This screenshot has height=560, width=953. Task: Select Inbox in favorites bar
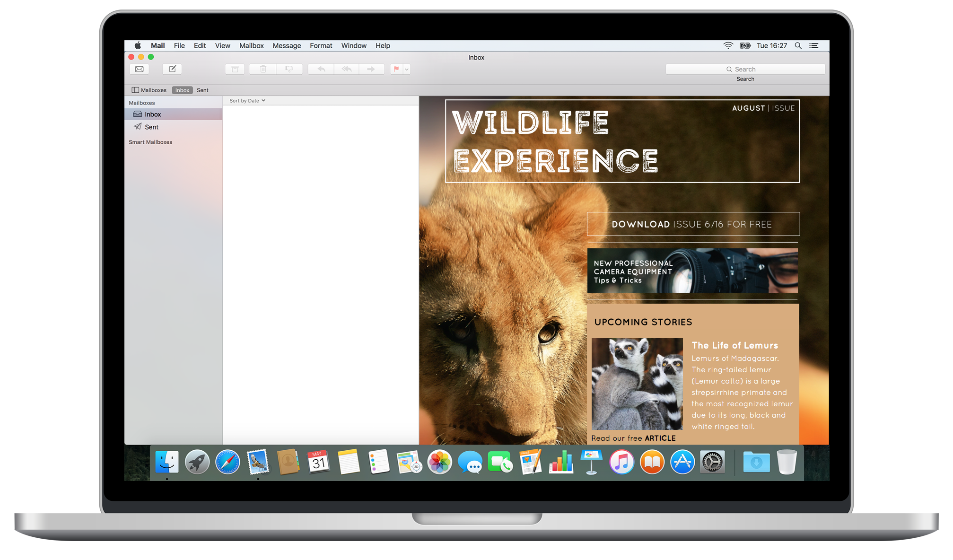pyautogui.click(x=182, y=90)
